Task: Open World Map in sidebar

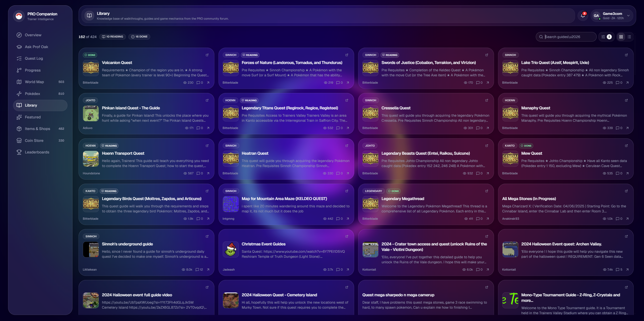Action: coord(34,82)
